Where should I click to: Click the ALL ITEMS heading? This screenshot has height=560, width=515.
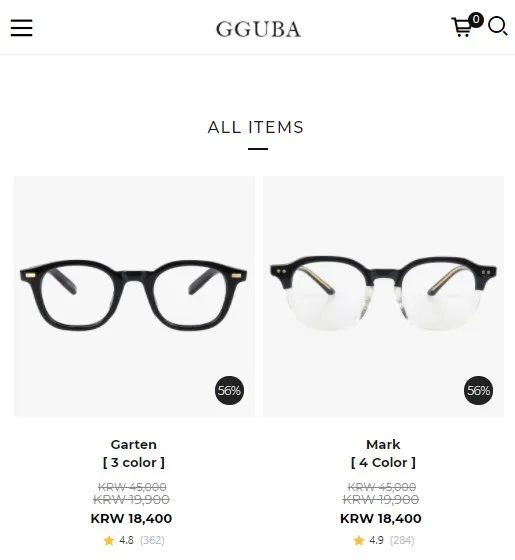tap(256, 128)
